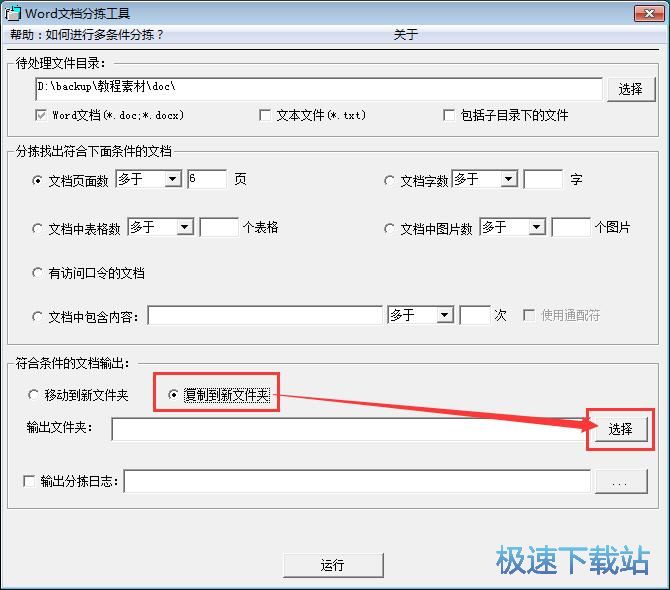Click the 输出分拣日志 file path field
Image resolution: width=670 pixels, height=590 pixels.
(357, 481)
